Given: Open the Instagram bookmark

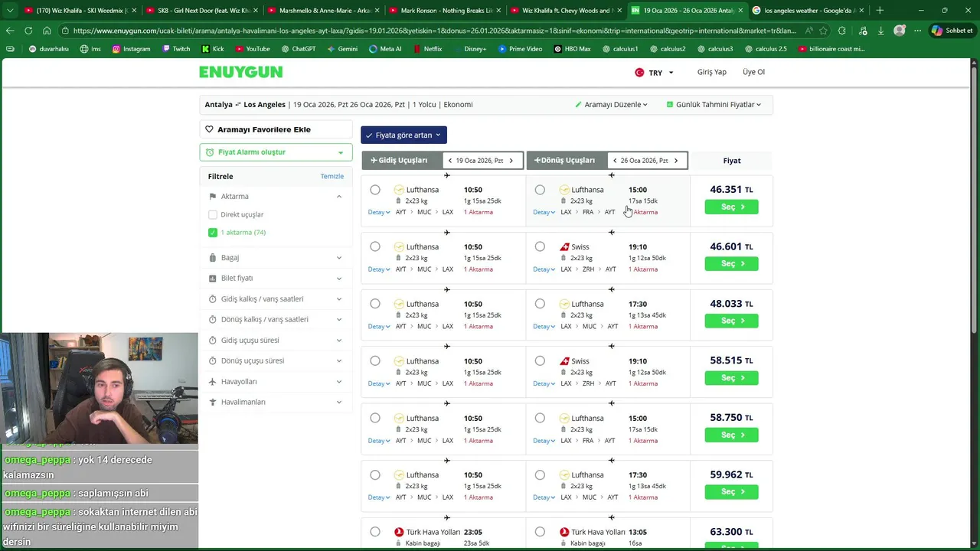Looking at the screenshot, I should pyautogui.click(x=131, y=49).
